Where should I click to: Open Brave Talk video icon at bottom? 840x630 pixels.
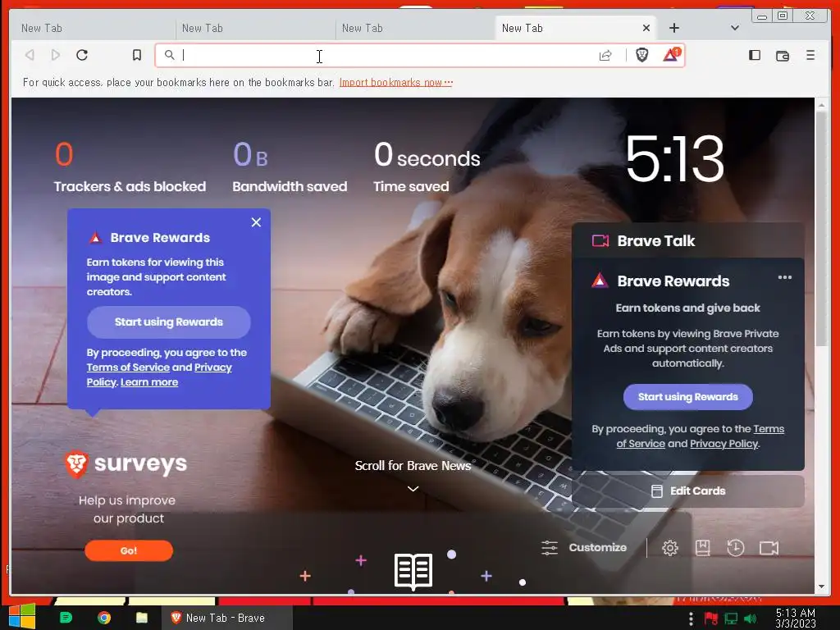[769, 547]
